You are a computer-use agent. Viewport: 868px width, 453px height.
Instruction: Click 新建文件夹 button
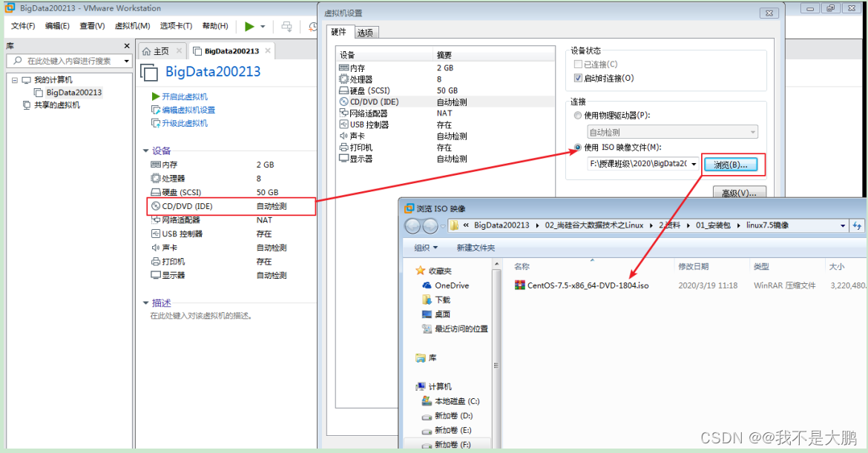point(476,248)
